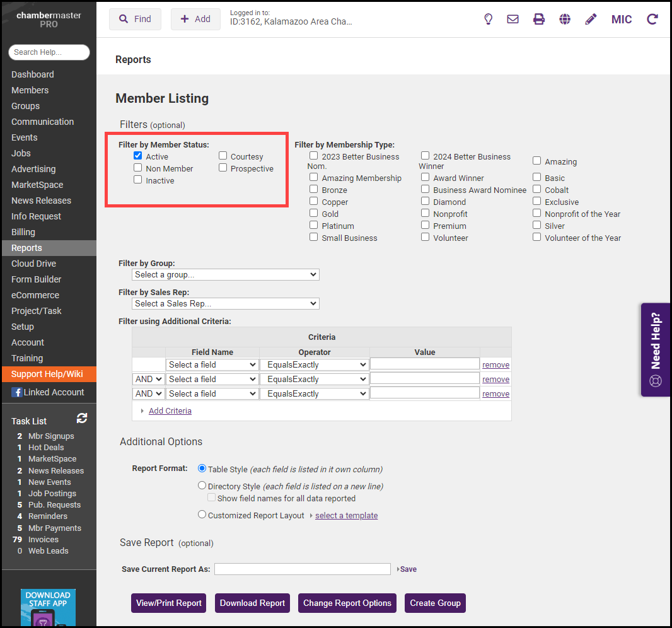Open the envelope mail icon
The height and width of the screenshot is (628, 672).
513,19
